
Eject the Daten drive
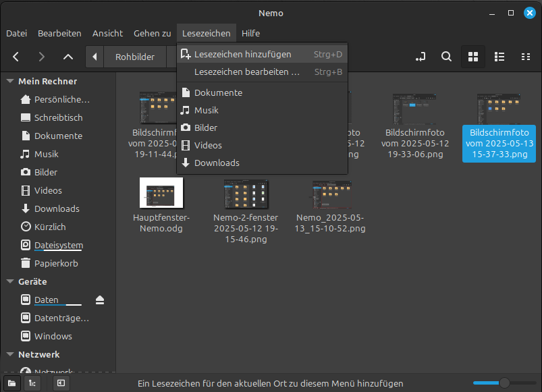[100, 300]
